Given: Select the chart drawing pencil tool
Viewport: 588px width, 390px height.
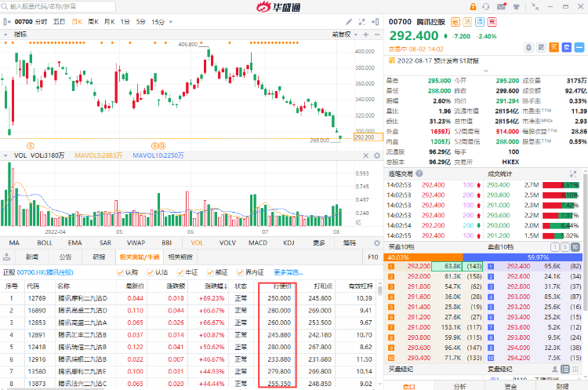Looking at the screenshot, I should pos(349,22).
